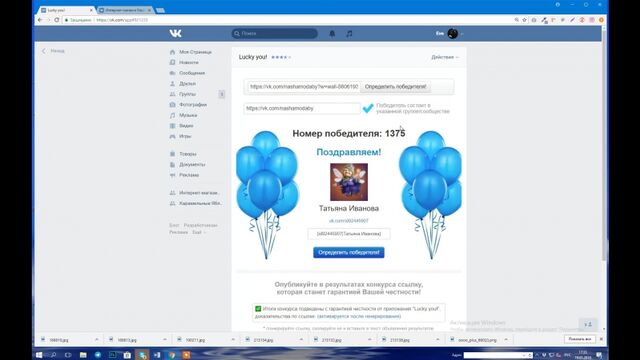Expand the Действия dropdown

[x=445, y=57]
